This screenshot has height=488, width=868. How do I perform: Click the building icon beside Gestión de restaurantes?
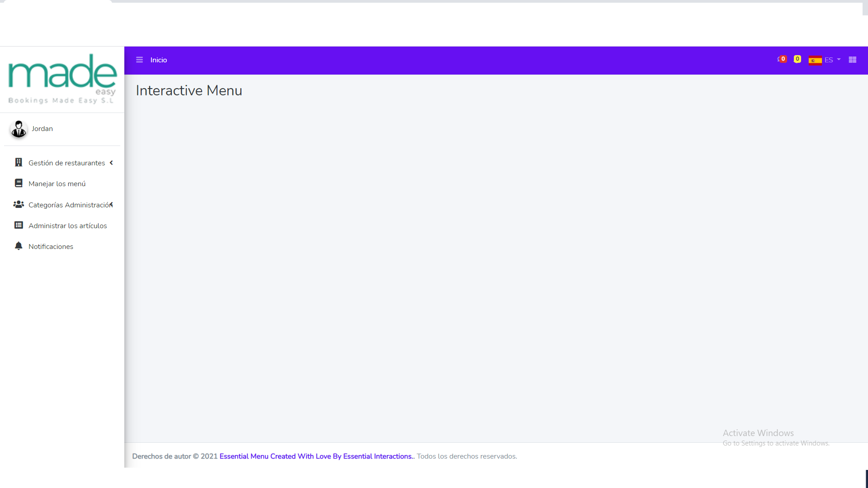click(x=19, y=162)
